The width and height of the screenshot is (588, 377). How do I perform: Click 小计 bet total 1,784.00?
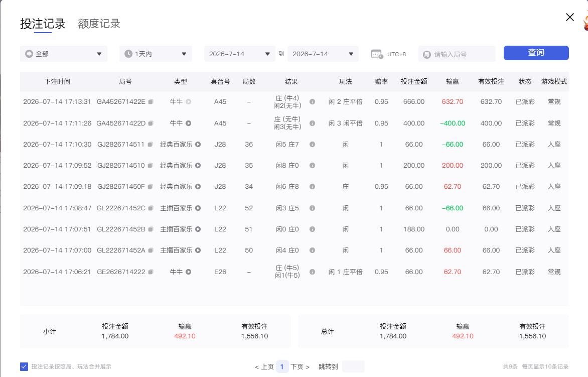[x=115, y=336]
